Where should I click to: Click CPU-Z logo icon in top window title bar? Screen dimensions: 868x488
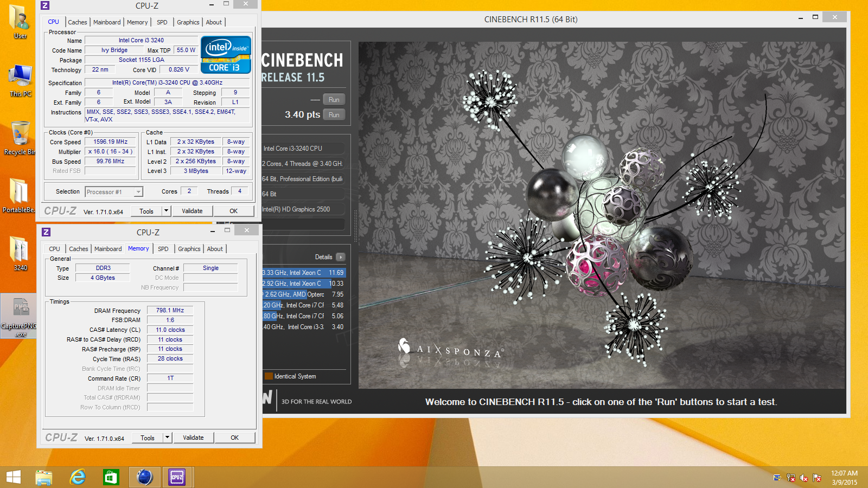point(45,5)
